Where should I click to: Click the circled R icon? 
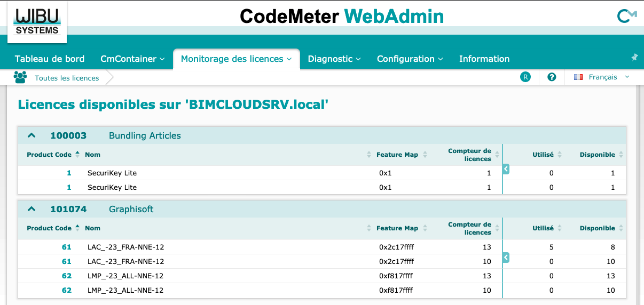[525, 77]
